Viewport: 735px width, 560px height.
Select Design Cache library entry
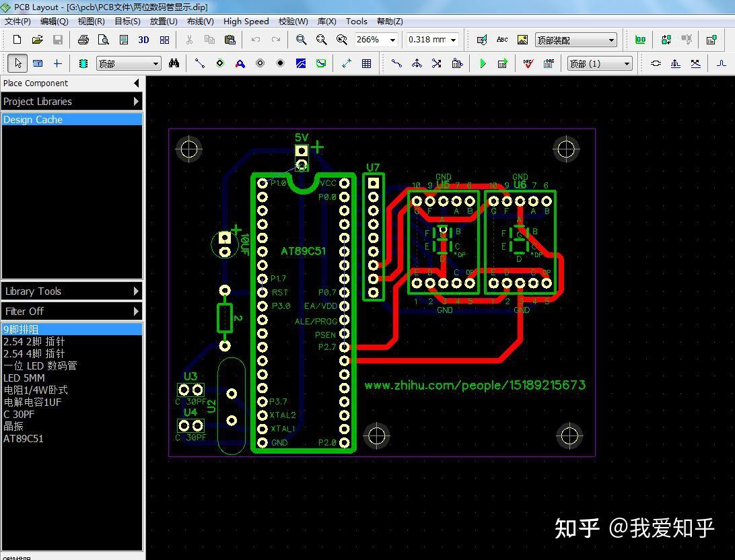[x=33, y=120]
